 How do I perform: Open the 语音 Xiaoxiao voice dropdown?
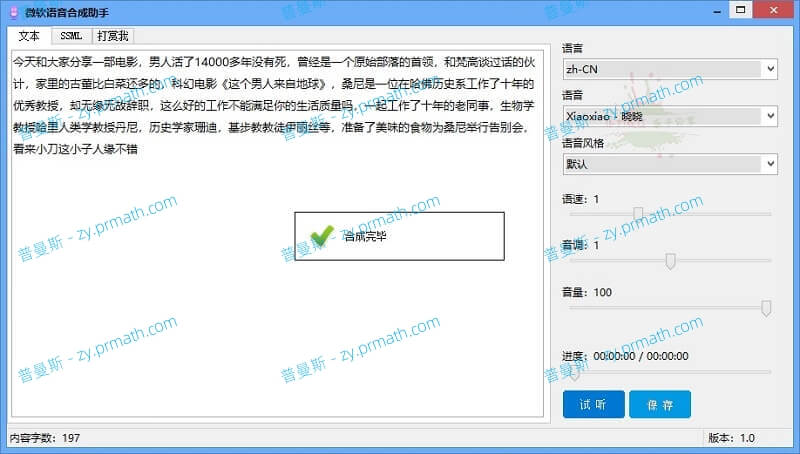coord(670,116)
